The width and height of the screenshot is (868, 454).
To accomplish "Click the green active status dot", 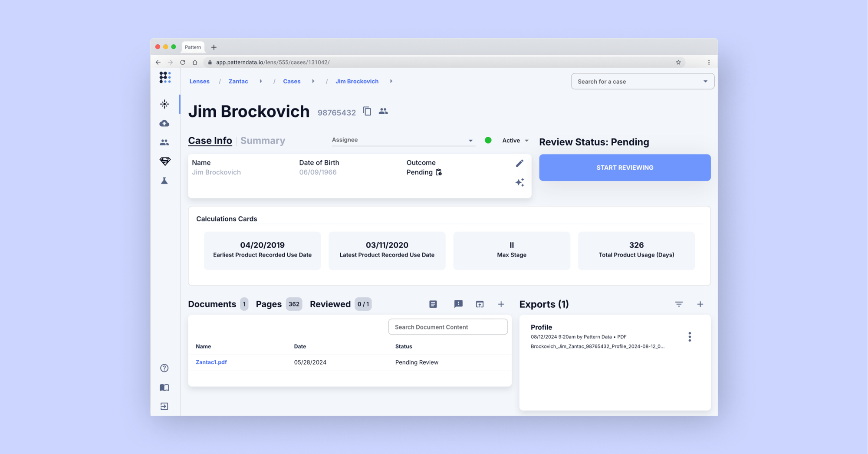I will 488,140.
